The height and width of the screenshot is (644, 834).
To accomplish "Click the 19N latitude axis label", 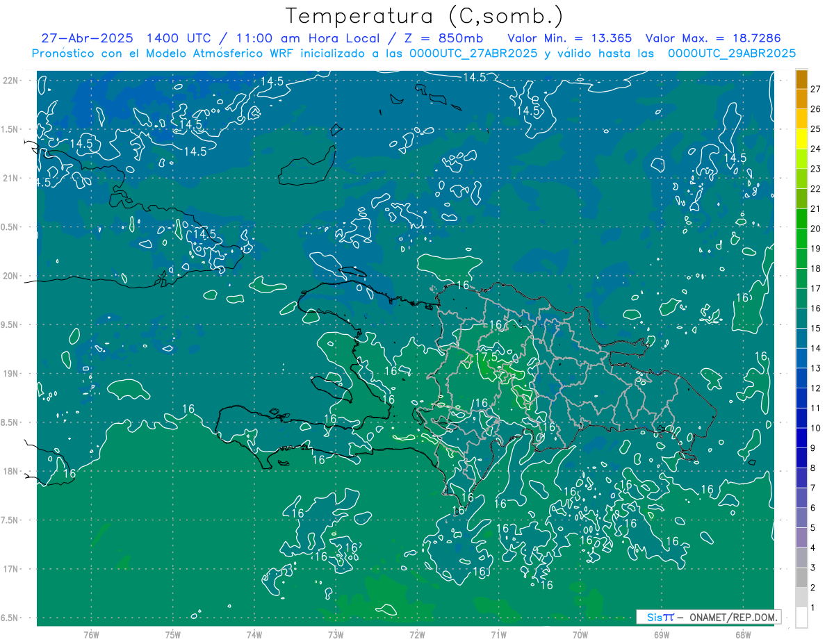I will (10, 374).
